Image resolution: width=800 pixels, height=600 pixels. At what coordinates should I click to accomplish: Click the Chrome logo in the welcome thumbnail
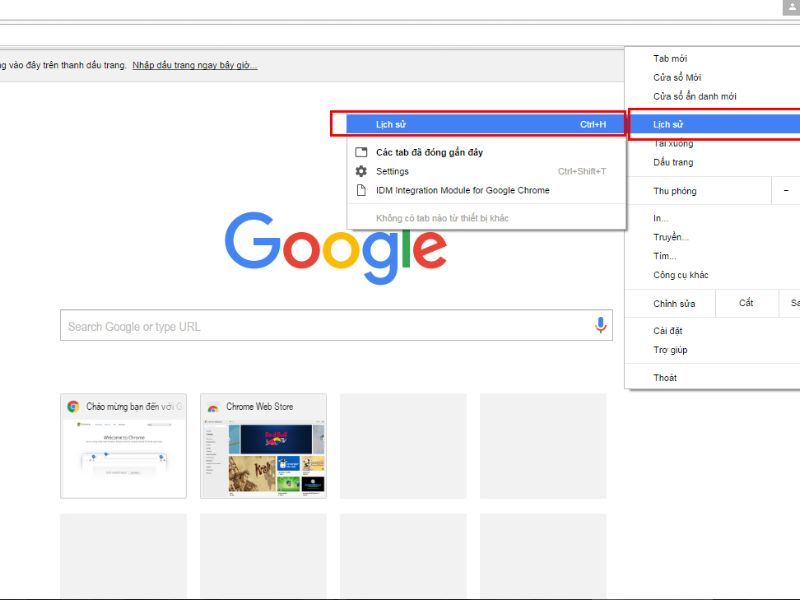[x=72, y=407]
